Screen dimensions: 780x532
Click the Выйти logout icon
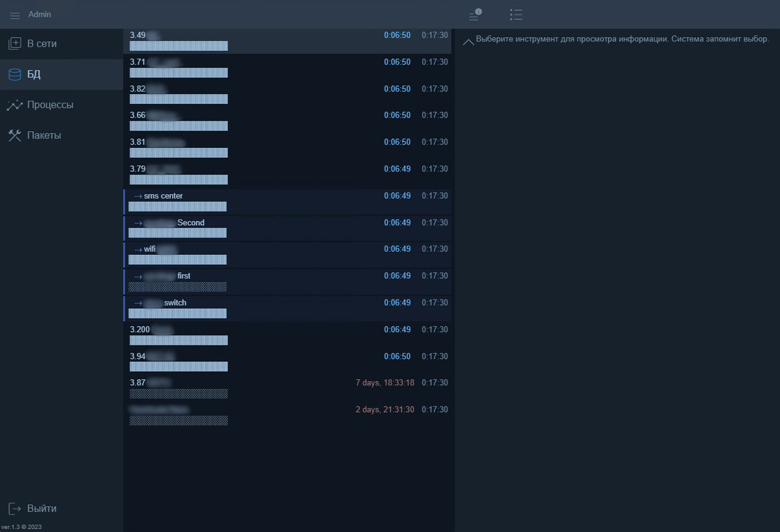tap(14, 508)
